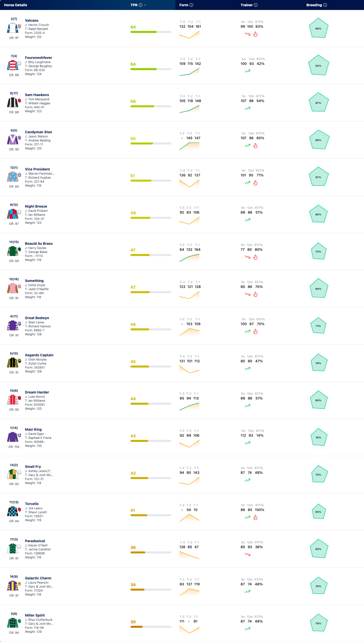Click Torcello's flame icon
The image size is (364, 642).
coord(255,517)
